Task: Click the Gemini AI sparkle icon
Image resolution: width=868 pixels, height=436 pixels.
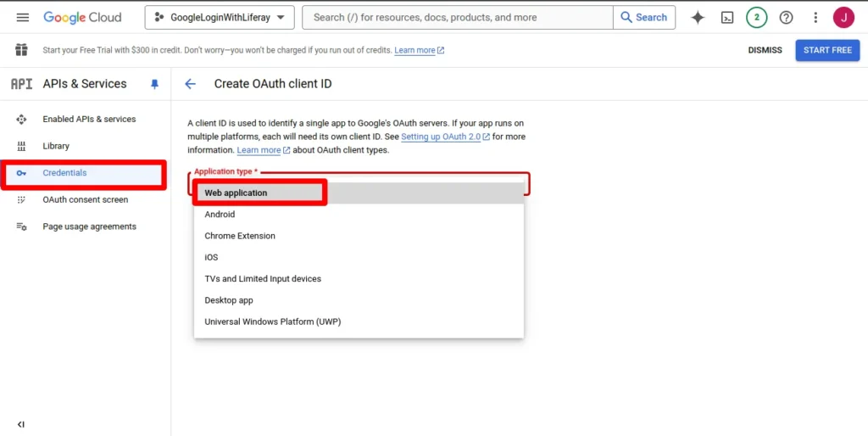Action: pos(698,17)
